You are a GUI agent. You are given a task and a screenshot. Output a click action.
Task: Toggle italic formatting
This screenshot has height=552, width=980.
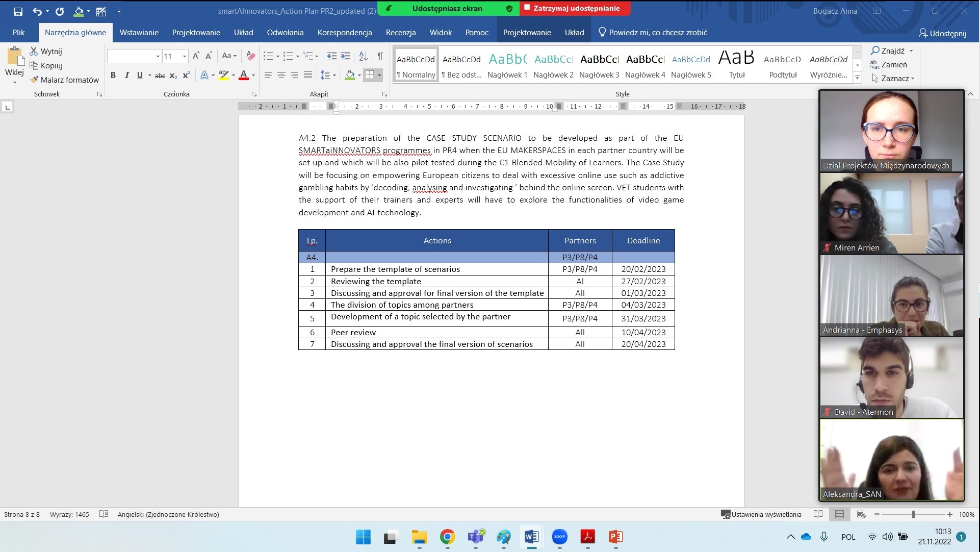[x=126, y=75]
